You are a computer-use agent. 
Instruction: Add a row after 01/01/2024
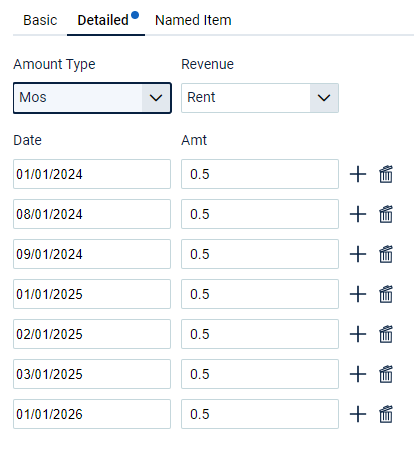tap(358, 174)
